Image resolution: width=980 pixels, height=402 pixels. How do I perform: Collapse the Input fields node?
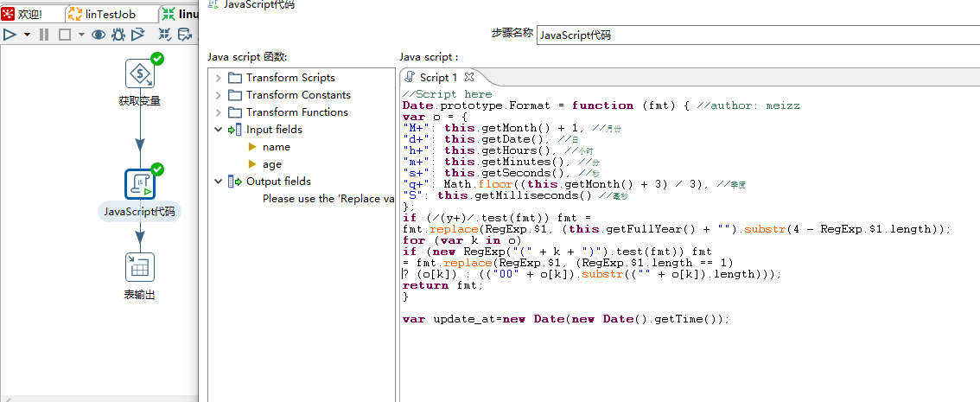point(218,130)
